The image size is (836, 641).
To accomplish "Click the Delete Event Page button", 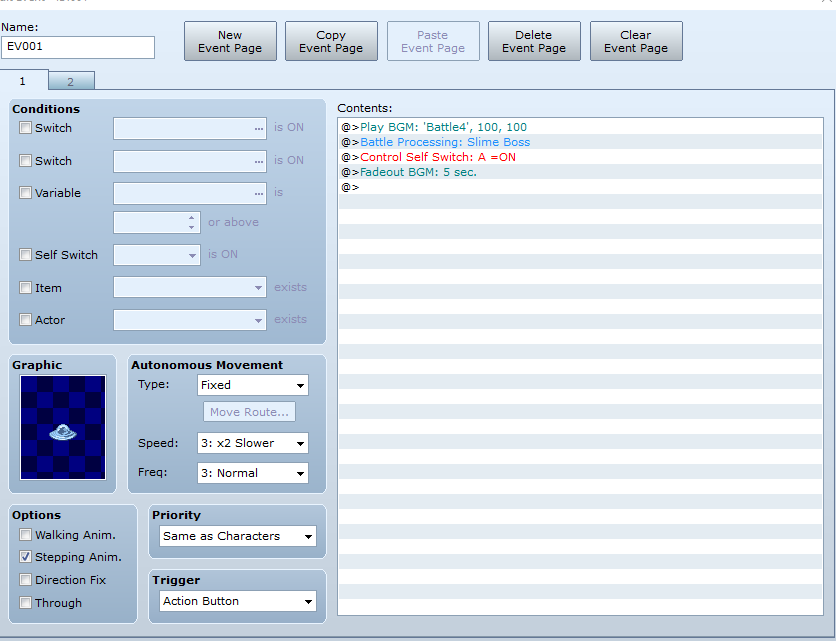I will (534, 41).
